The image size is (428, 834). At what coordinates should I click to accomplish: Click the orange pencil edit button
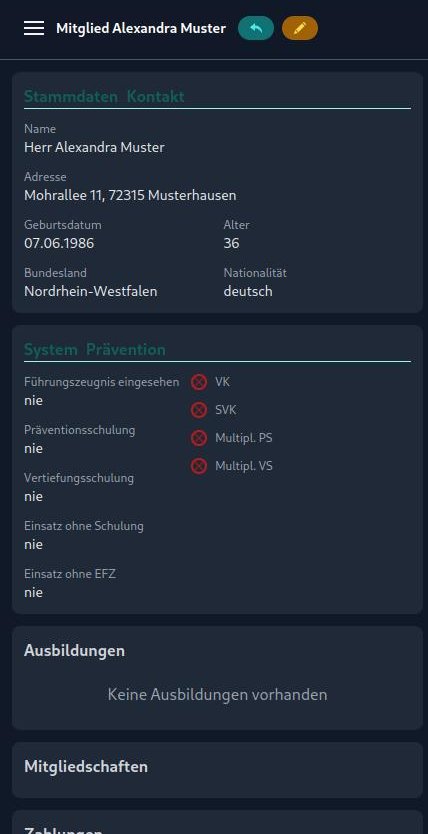(300, 28)
